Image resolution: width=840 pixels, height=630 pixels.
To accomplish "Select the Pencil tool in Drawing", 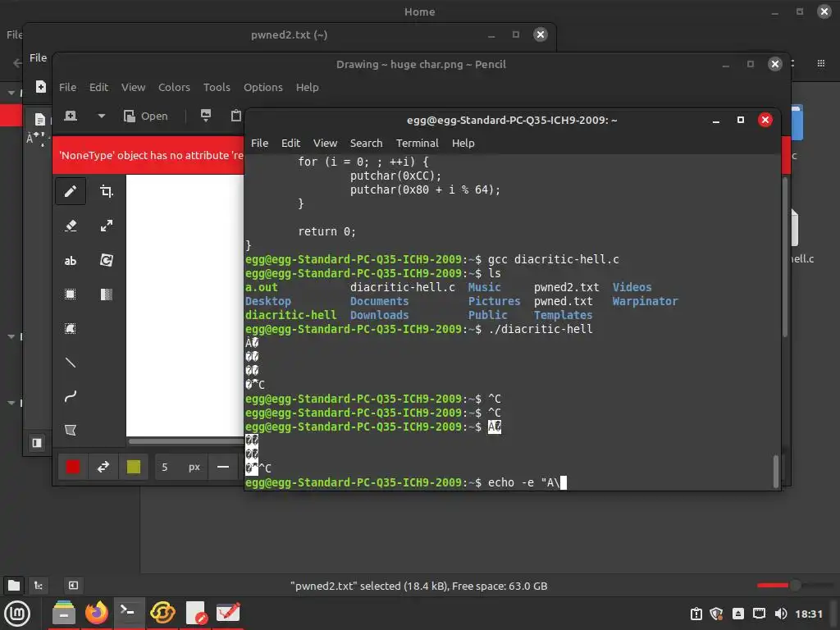I will 71,191.
